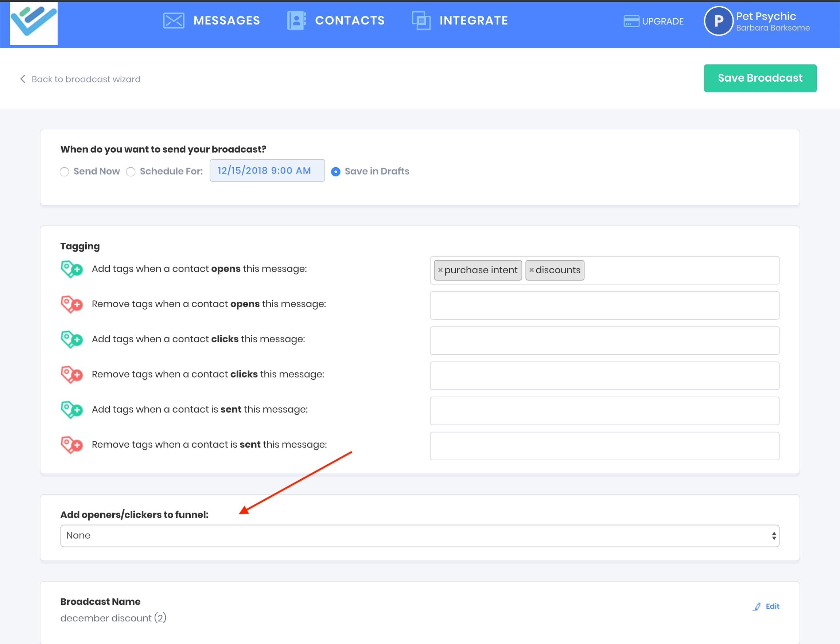Select the Send Now radio button
This screenshot has height=644, width=840.
tap(65, 172)
